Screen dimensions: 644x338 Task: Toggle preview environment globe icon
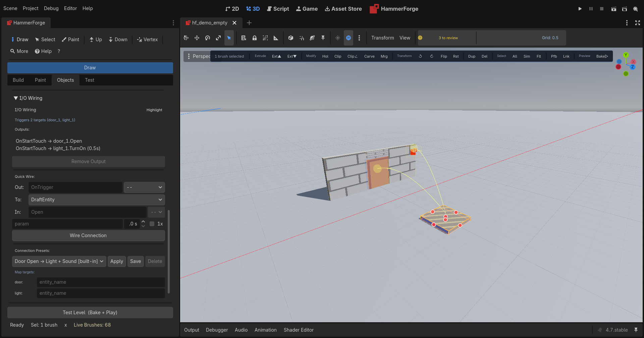pos(348,38)
